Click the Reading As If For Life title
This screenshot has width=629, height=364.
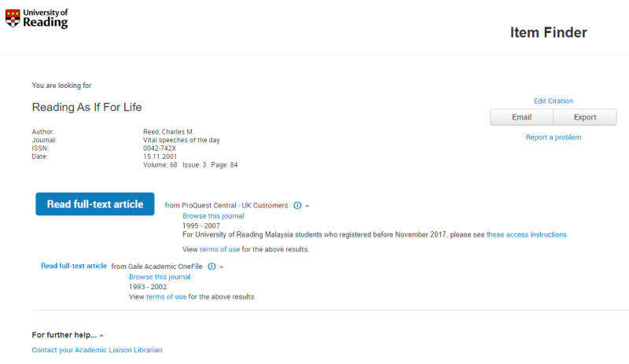(x=87, y=107)
